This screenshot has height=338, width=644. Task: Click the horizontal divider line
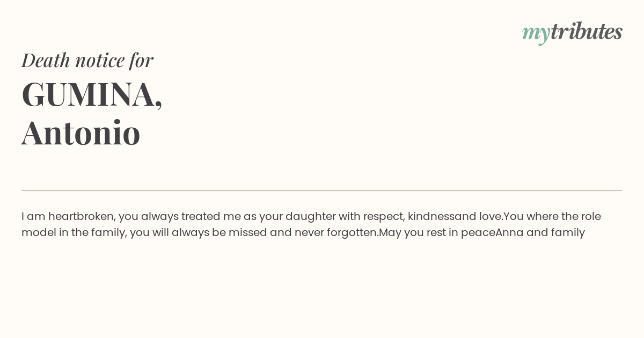pyautogui.click(x=322, y=190)
